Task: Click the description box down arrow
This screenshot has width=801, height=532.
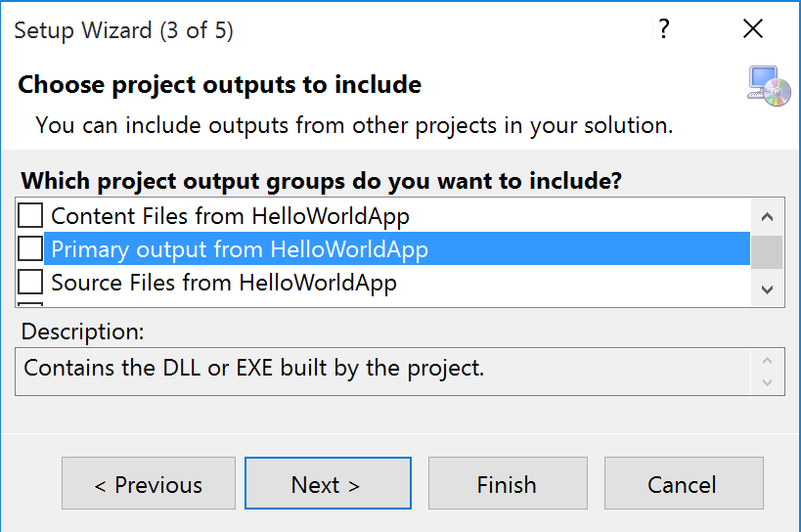Action: point(767,382)
